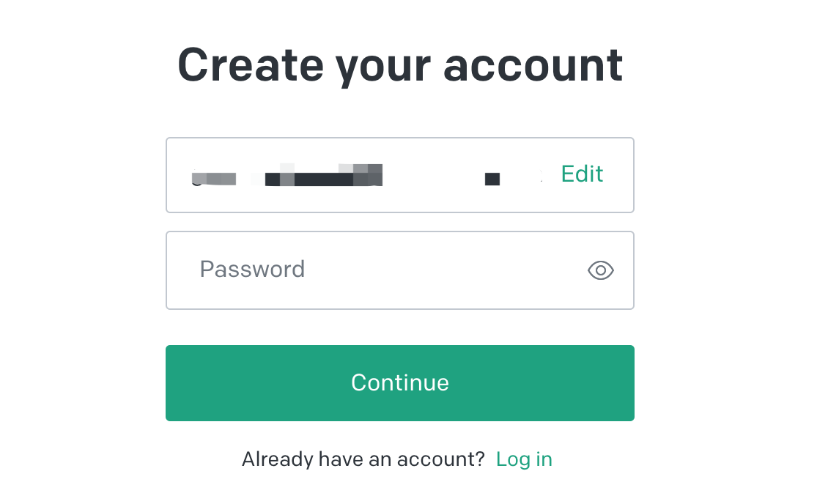The height and width of the screenshot is (504, 828).
Task: Edit the entered email address
Action: [582, 174]
